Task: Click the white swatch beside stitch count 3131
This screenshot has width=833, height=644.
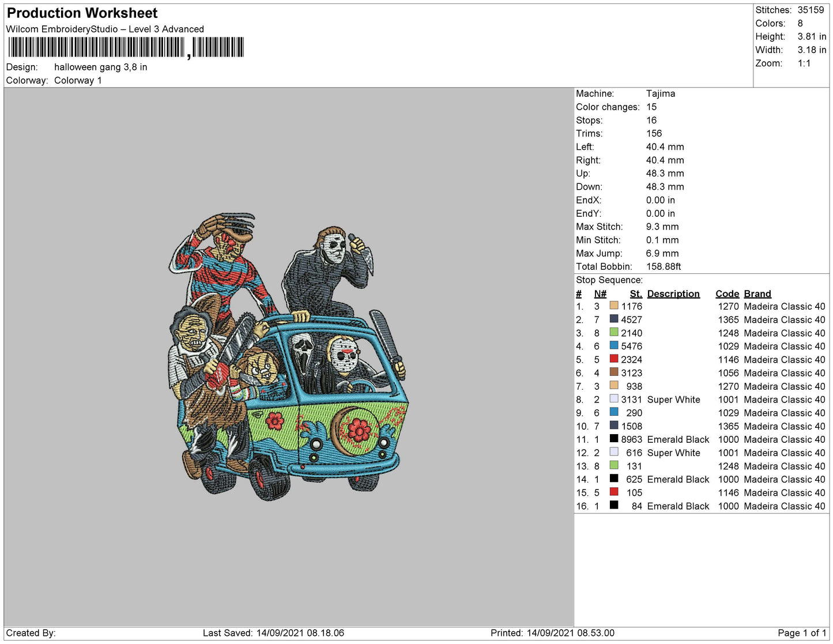Action: [x=614, y=399]
